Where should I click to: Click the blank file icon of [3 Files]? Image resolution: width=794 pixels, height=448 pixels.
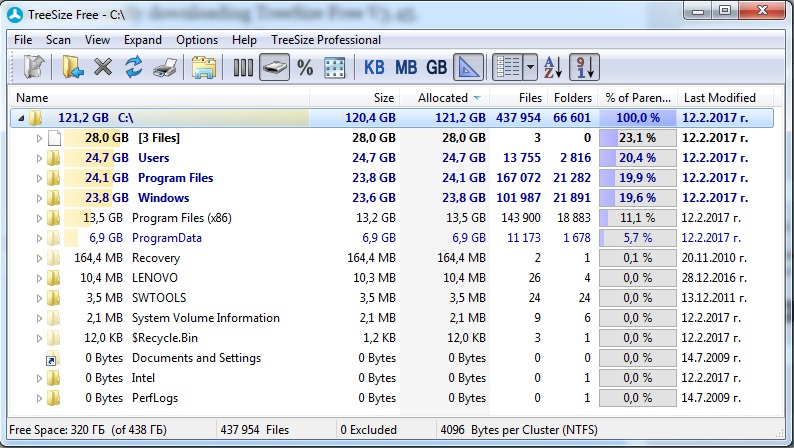54,138
